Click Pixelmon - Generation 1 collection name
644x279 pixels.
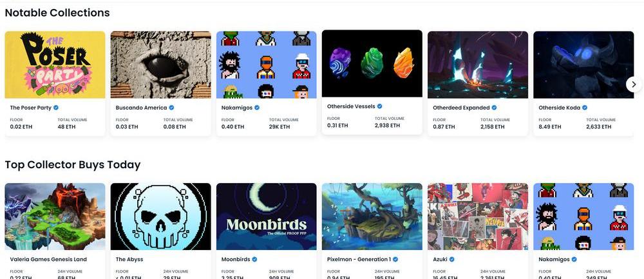coord(359,259)
